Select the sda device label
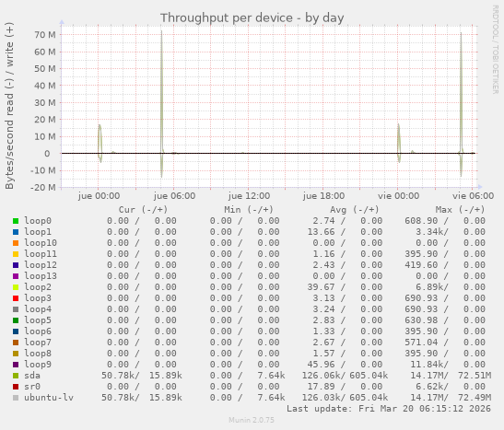 coord(32,376)
